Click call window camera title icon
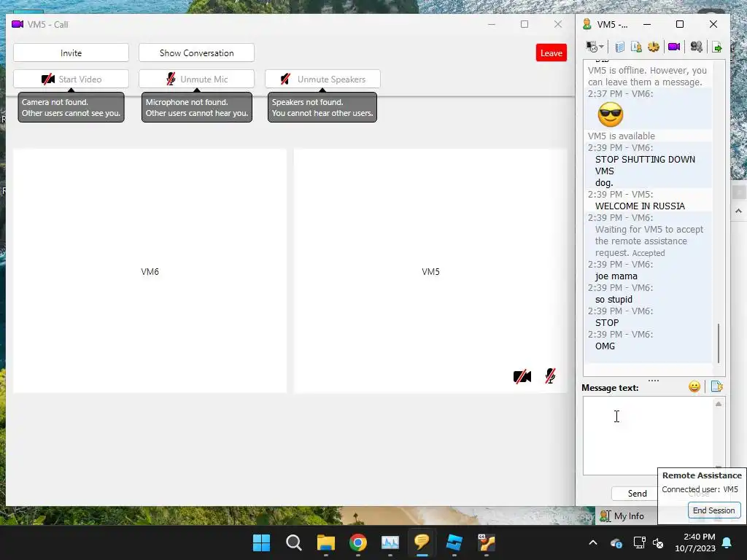This screenshot has height=560, width=747. click(18, 24)
